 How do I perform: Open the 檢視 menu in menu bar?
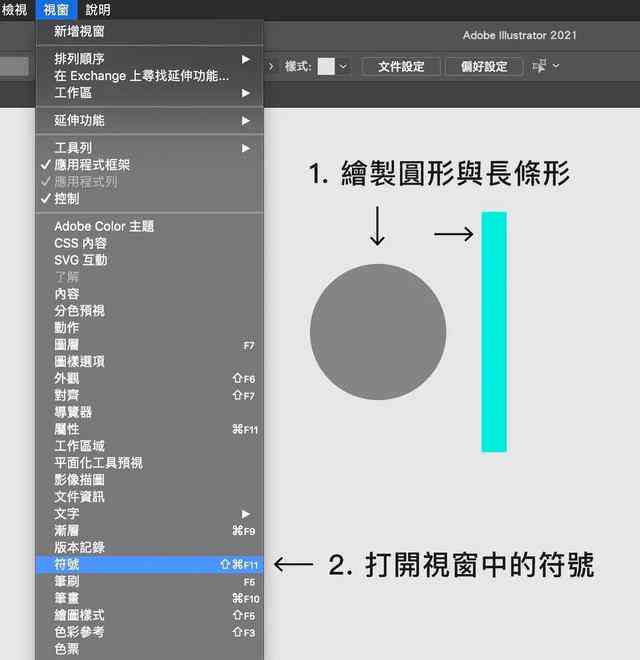tap(14, 9)
